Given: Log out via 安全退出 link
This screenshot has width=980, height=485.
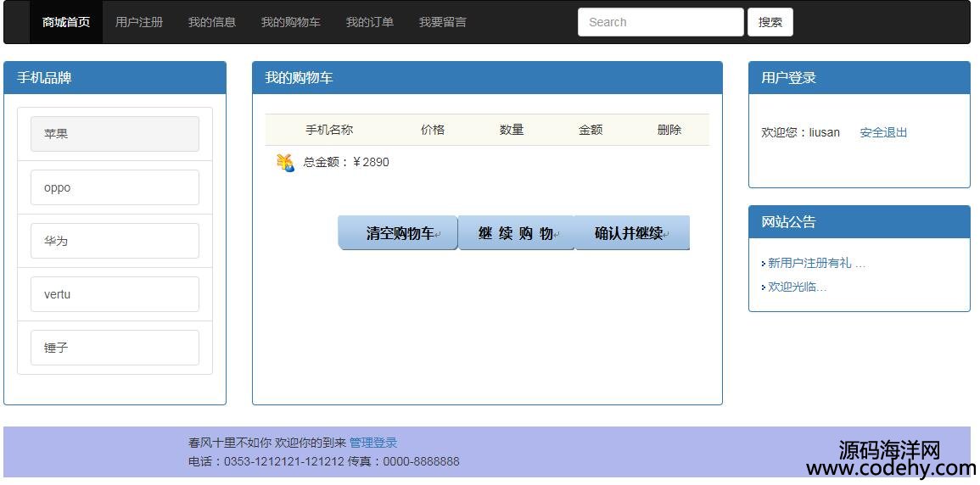Looking at the screenshot, I should 883,132.
